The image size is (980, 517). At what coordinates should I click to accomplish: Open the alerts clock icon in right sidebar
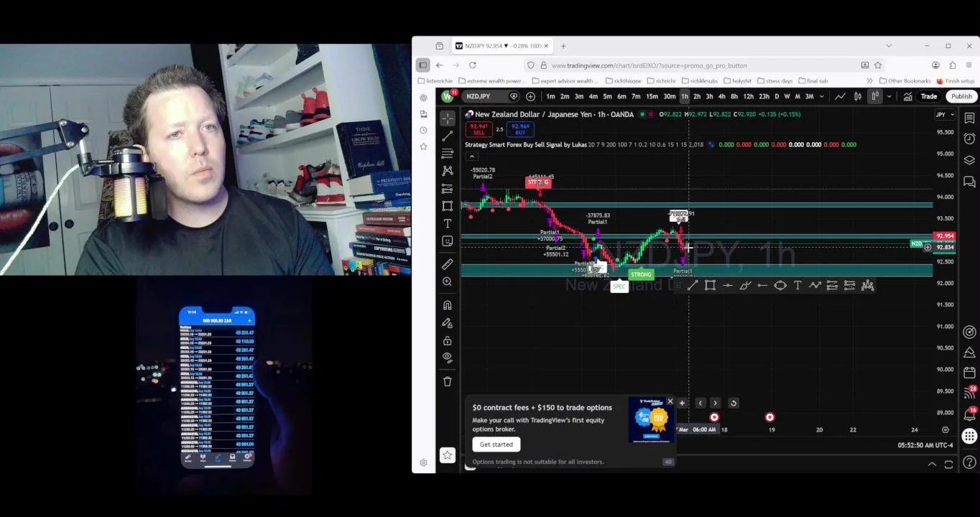tap(969, 139)
